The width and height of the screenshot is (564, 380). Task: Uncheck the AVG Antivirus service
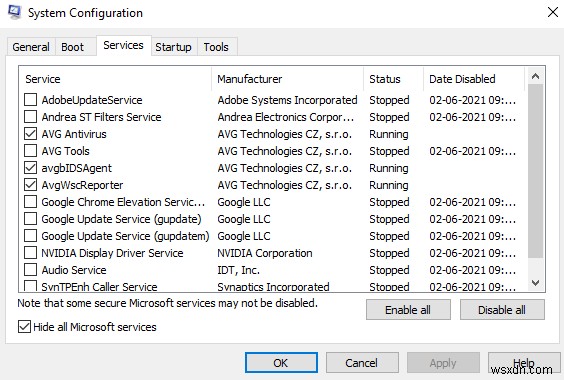(x=30, y=134)
